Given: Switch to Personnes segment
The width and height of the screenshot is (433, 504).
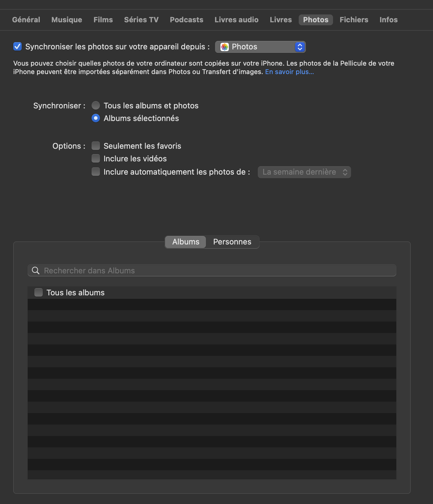Looking at the screenshot, I should click(x=232, y=242).
